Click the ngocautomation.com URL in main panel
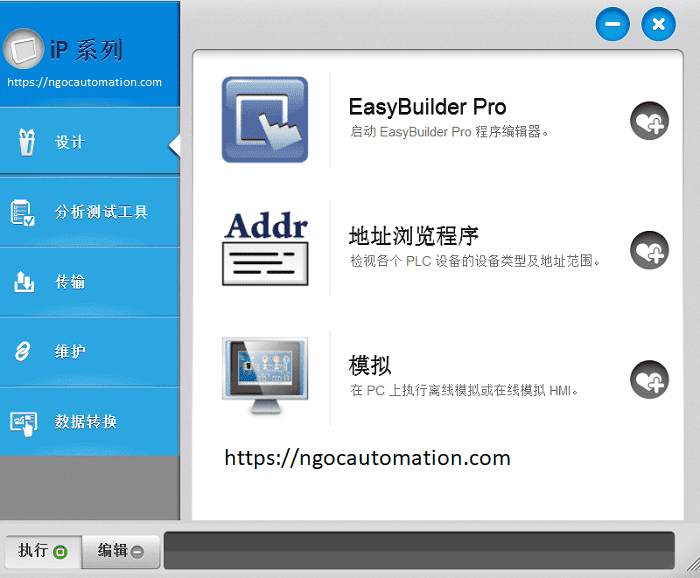 coord(367,458)
